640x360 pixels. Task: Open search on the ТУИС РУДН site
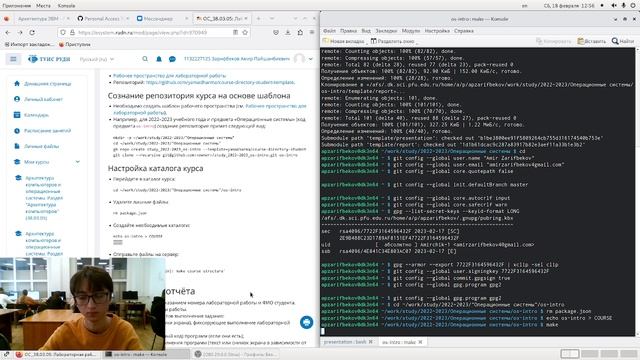pyautogui.click(x=145, y=59)
